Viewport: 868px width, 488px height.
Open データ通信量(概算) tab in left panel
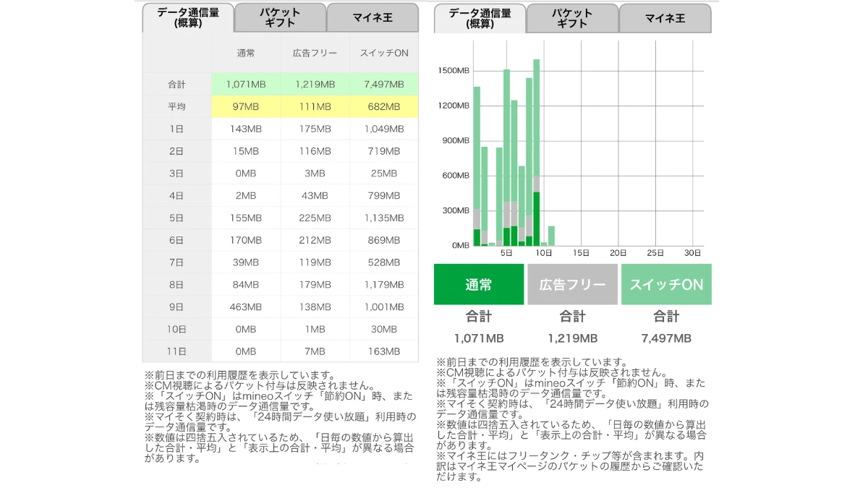click(188, 17)
